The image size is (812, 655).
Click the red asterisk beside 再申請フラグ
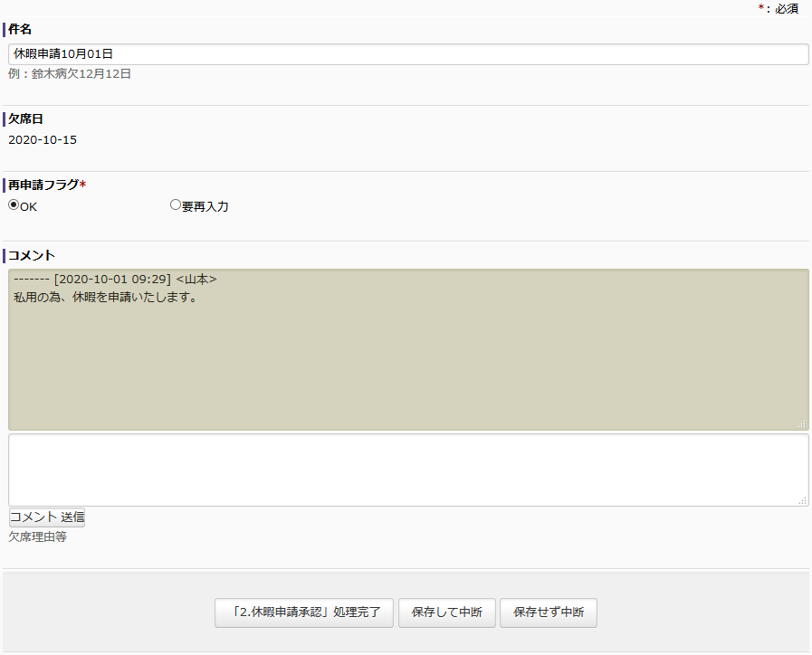pyautogui.click(x=83, y=185)
